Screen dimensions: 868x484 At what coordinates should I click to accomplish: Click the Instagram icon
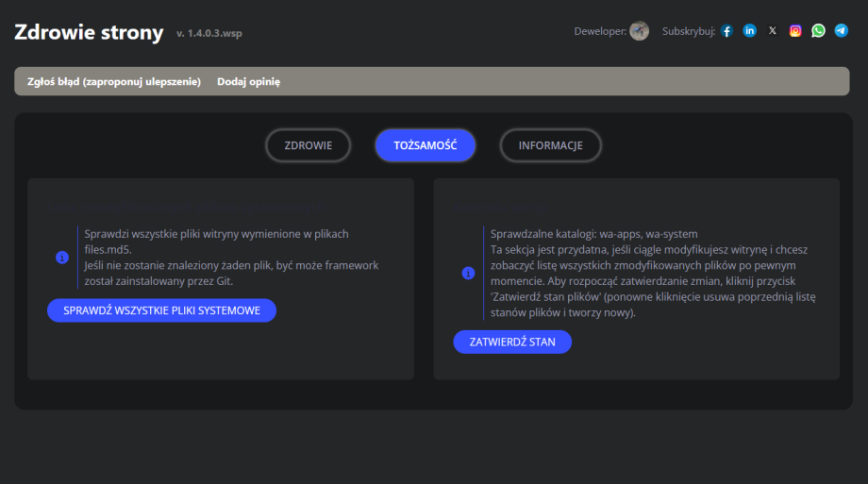pos(795,31)
